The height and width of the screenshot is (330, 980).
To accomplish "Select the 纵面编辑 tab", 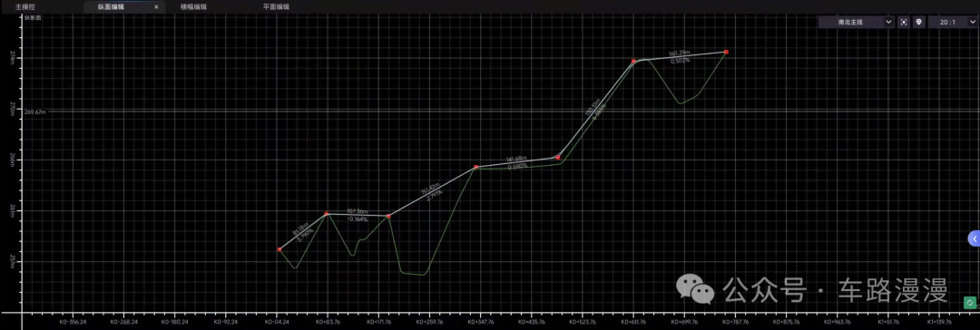I will [x=112, y=7].
